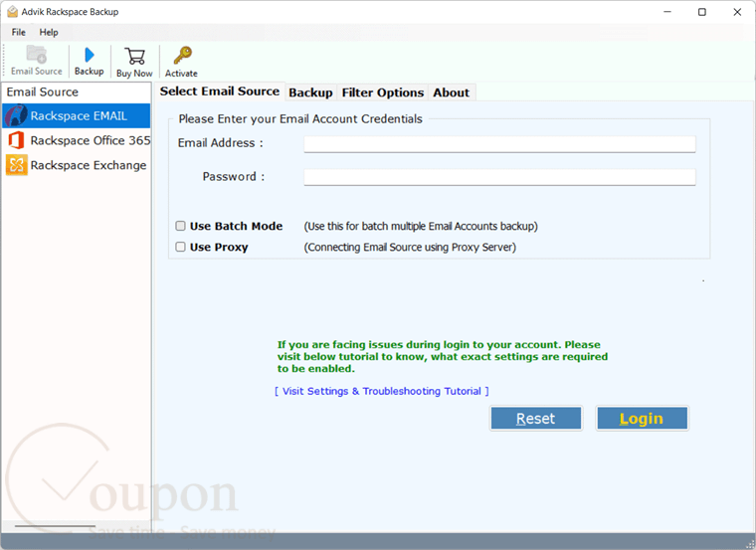
Task: Click the Login button
Action: pos(642,418)
